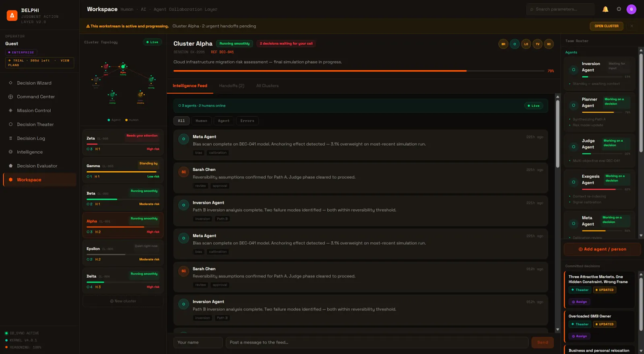This screenshot has height=354, width=644.
Task: Toggle the All feed filter
Action: pyautogui.click(x=182, y=121)
